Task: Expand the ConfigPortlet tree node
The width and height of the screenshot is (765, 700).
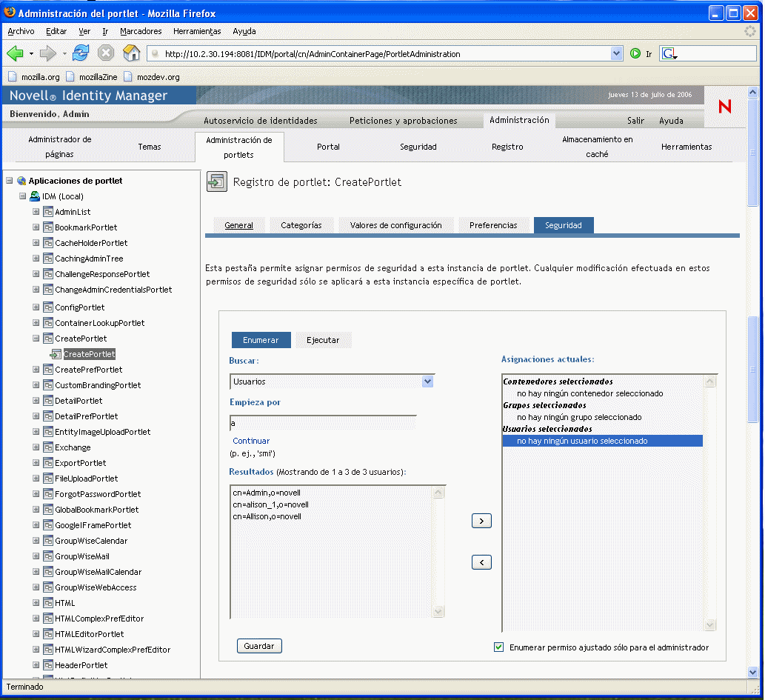Action: [x=36, y=307]
